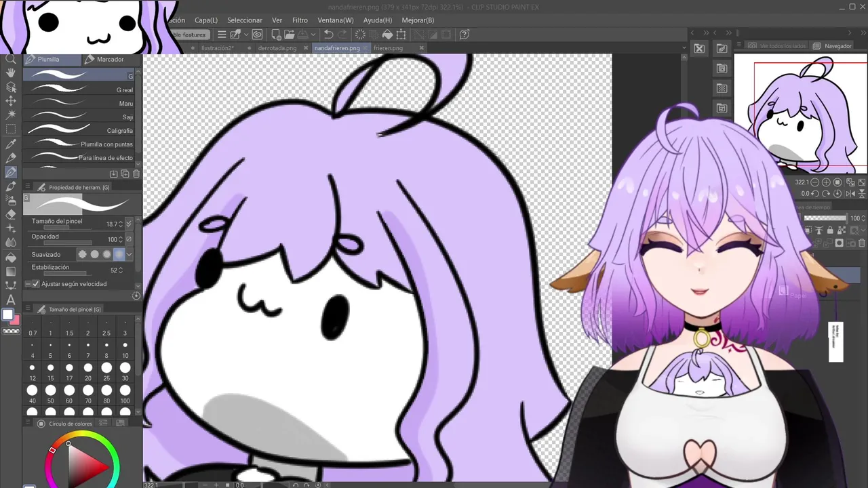
Task: Click Navigator rotate left icon
Action: [816, 194]
